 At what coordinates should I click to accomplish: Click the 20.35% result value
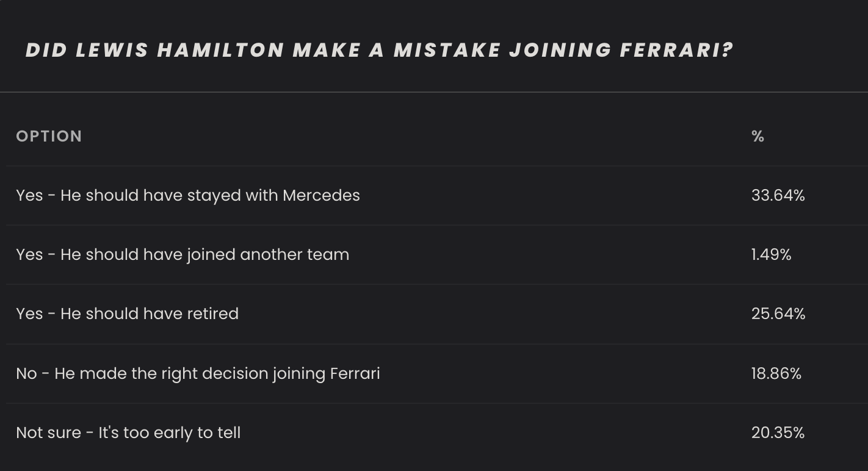click(778, 433)
